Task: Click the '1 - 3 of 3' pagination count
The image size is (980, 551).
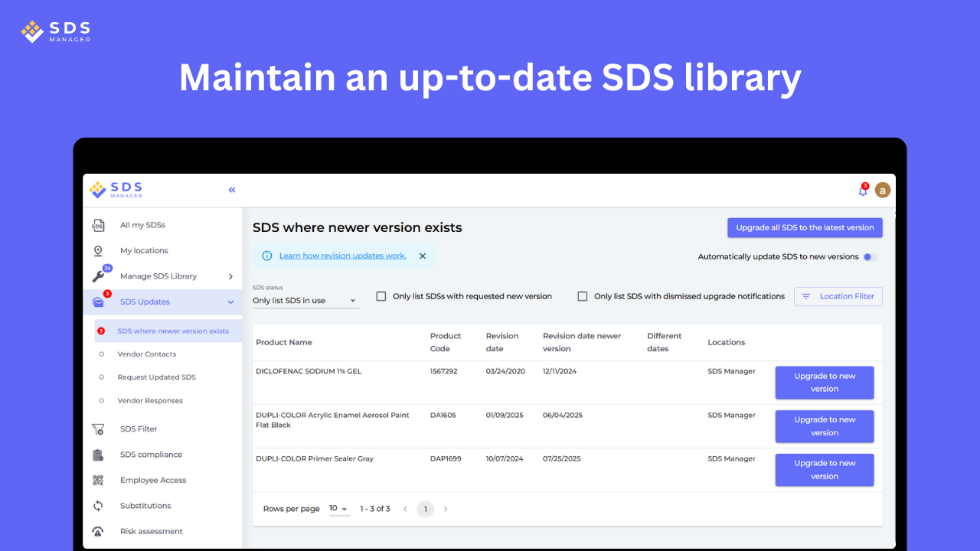Action: coord(375,509)
